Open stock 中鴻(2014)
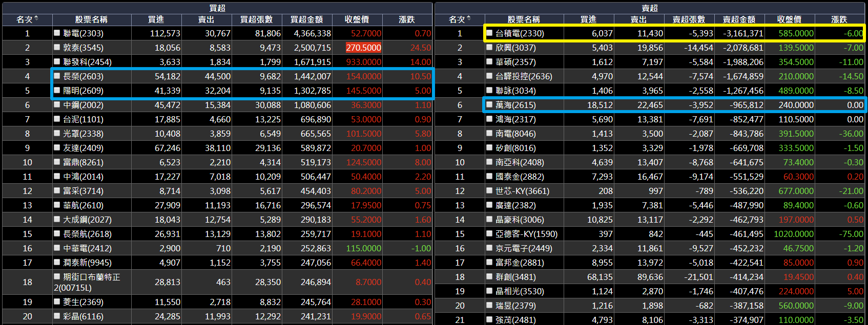The height and width of the screenshot is (325, 868). [83, 177]
